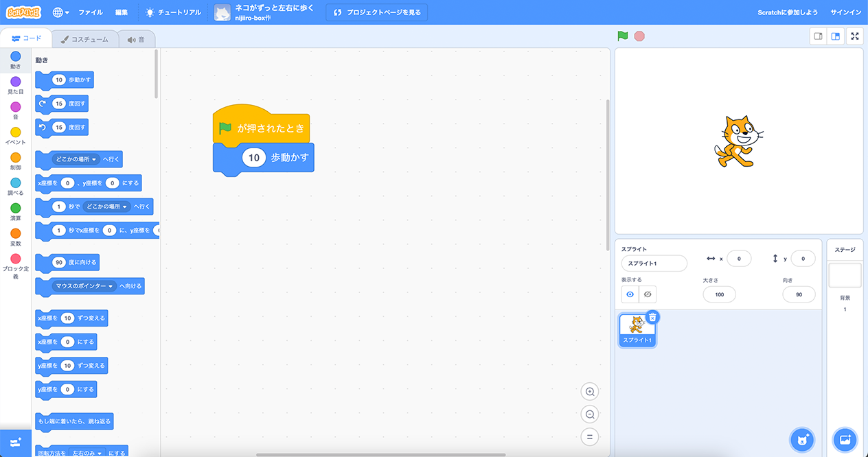Click プロジェクトページを見る button
The height and width of the screenshot is (457, 868).
point(376,12)
